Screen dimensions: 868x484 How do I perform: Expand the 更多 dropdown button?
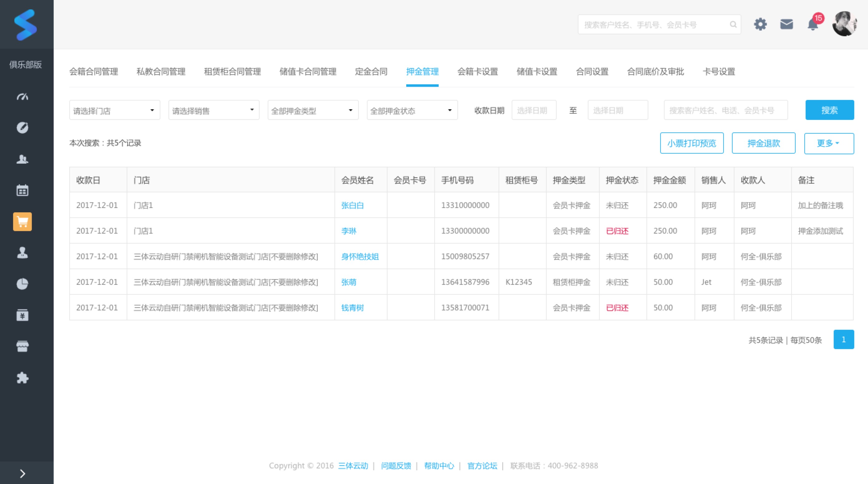pyautogui.click(x=829, y=143)
